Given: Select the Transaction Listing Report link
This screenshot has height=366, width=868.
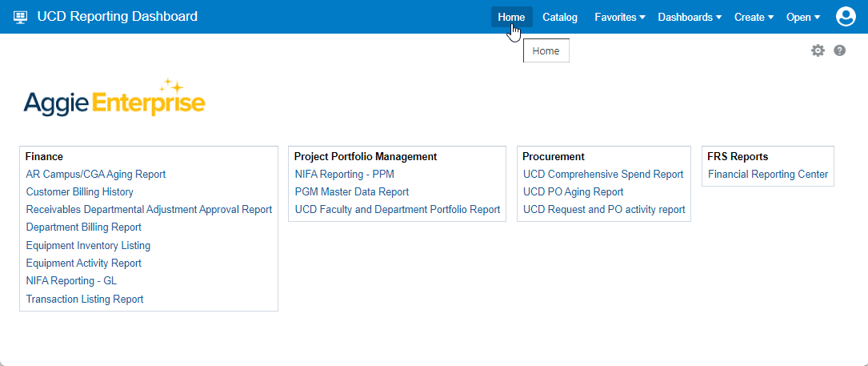Looking at the screenshot, I should click(85, 300).
